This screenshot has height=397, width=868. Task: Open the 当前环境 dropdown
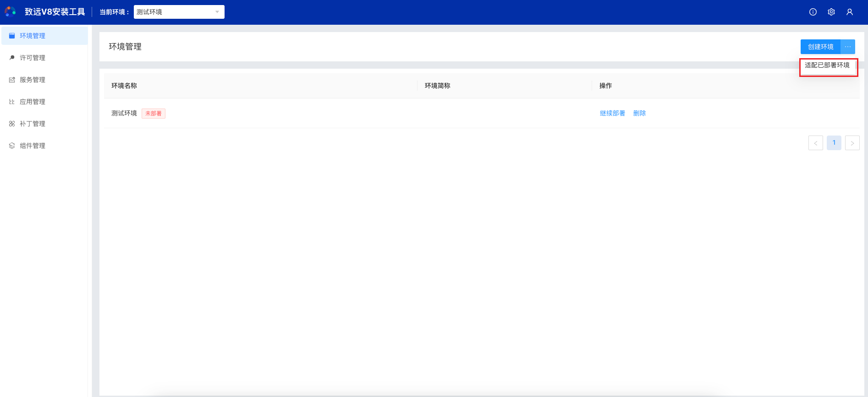coord(179,12)
